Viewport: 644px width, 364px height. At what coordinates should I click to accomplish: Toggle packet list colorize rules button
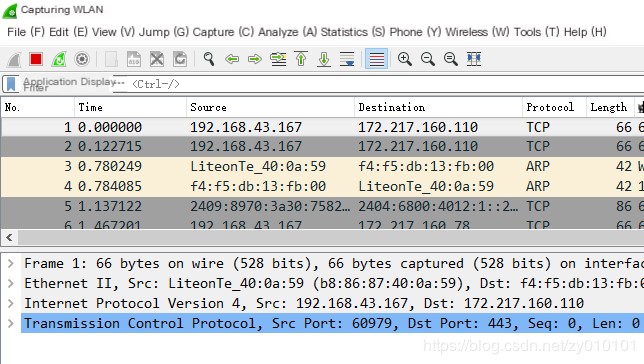[x=376, y=59]
